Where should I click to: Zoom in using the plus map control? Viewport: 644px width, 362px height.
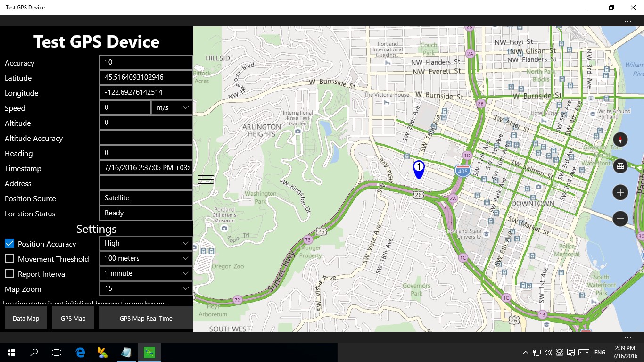(620, 192)
